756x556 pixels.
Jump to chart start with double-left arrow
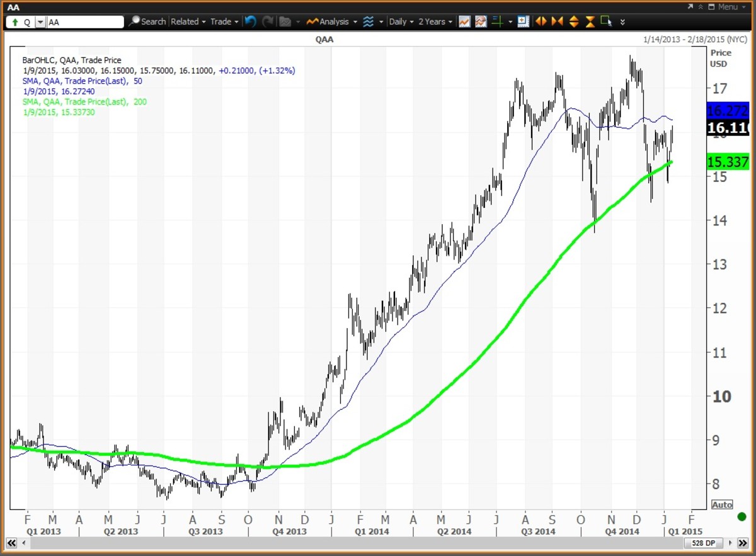click(12, 543)
